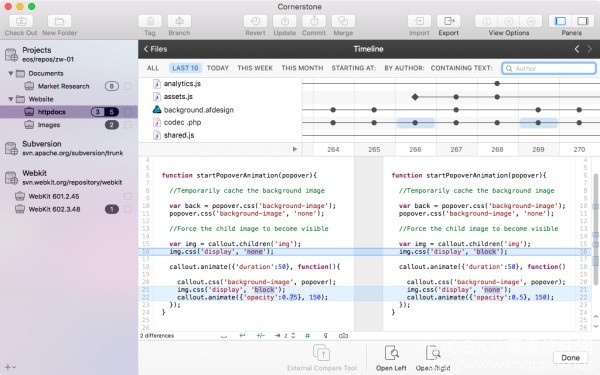The height and width of the screenshot is (375, 600).
Task: Click the Open Right icon
Action: point(433,353)
